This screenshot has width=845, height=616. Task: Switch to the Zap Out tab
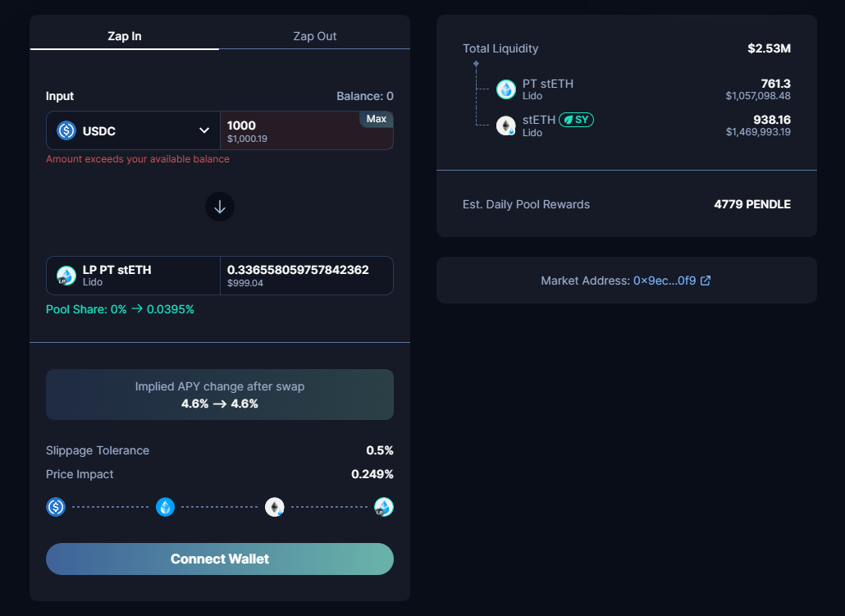point(315,36)
